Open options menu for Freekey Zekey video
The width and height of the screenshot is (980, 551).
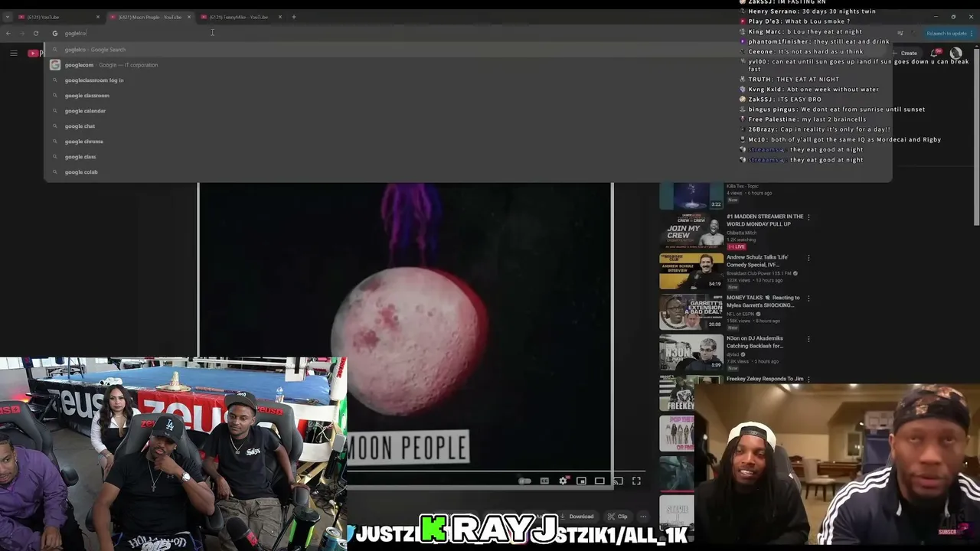click(808, 380)
